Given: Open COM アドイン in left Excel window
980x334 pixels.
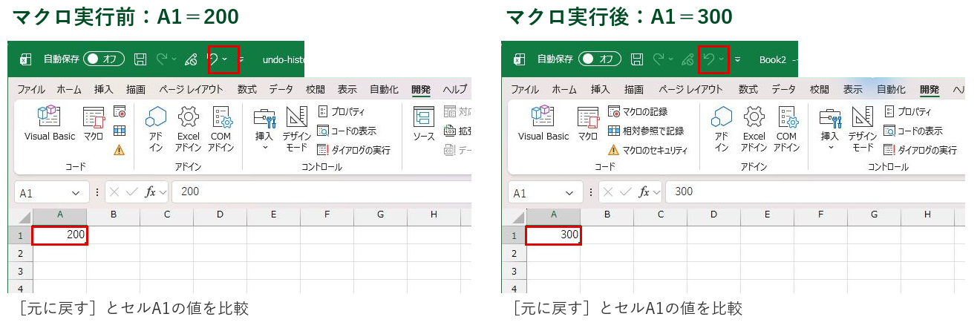Looking at the screenshot, I should (221, 128).
